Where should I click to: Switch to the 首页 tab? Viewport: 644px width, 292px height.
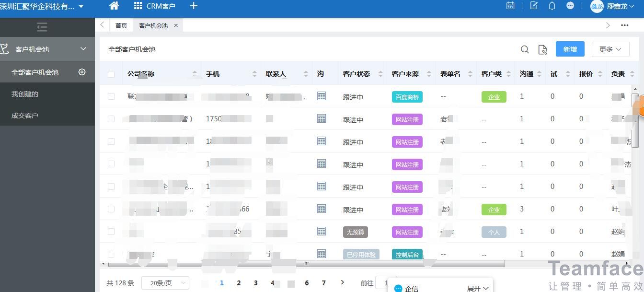pos(121,25)
